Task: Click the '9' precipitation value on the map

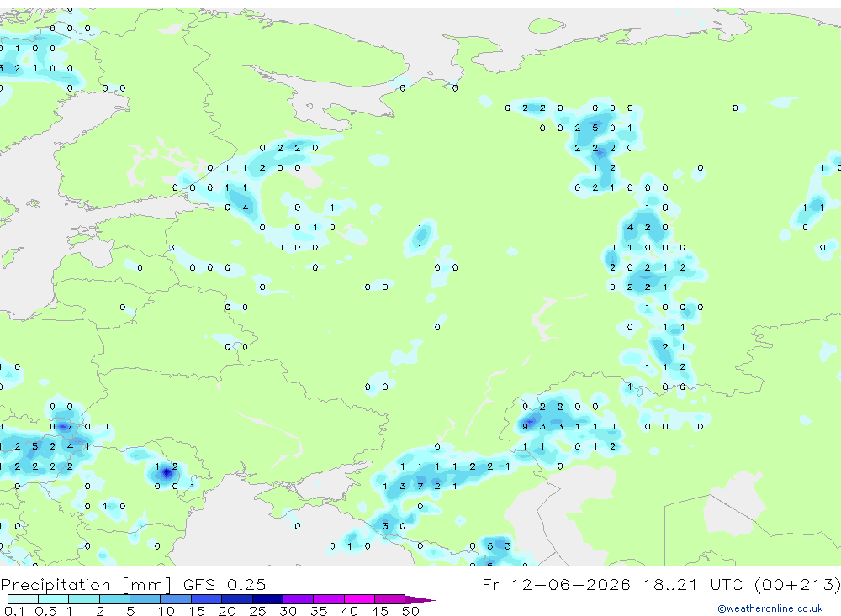Action: click(x=525, y=427)
